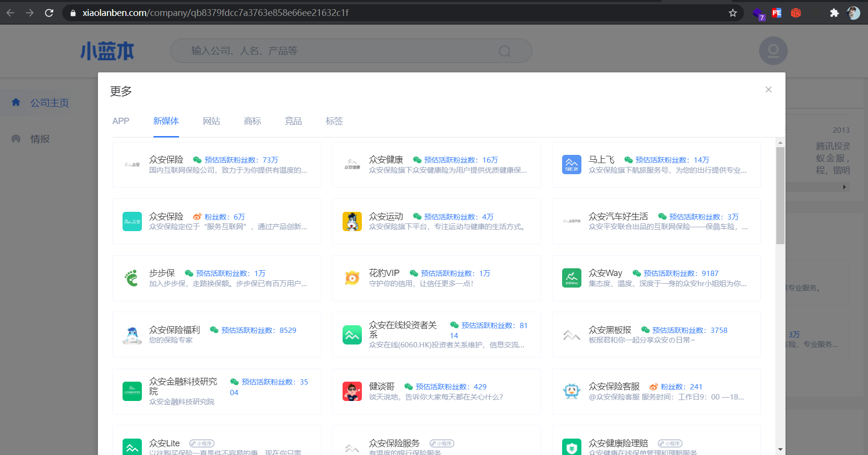Viewport: 868px width, 455px height.
Task: Click the address bar URL
Action: [x=215, y=13]
